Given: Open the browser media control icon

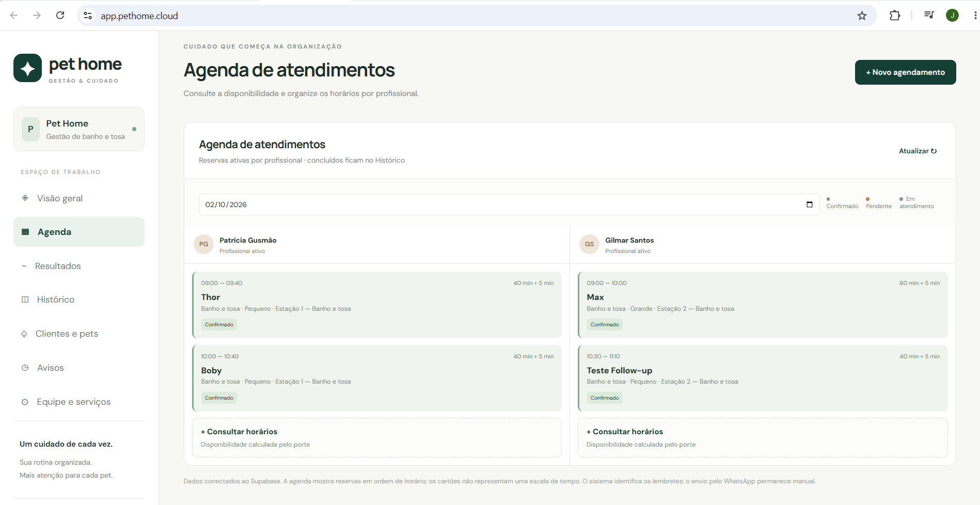Looking at the screenshot, I should (x=929, y=15).
